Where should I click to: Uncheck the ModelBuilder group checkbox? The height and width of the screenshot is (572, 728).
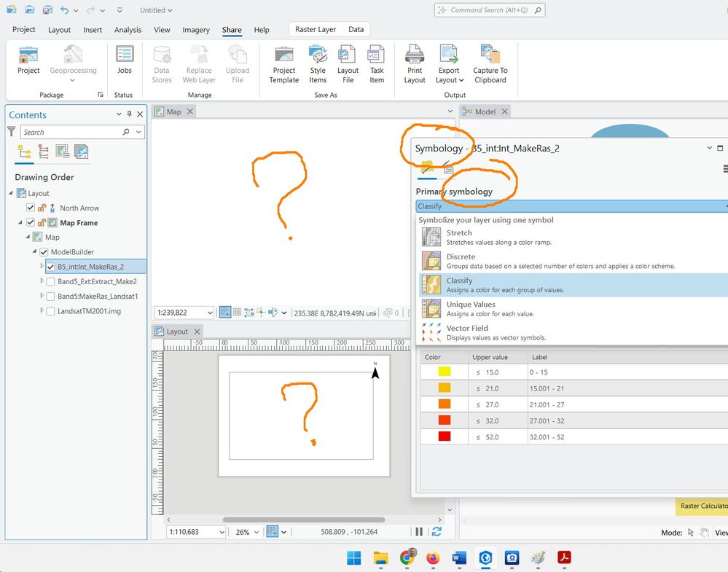[44, 251]
